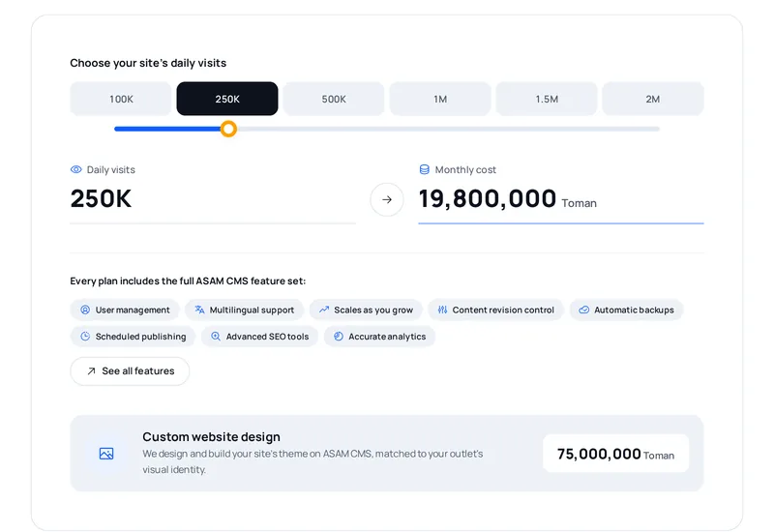The image size is (774, 532).
Task: Click the Choose your site's daily visits heading
Action: coord(148,63)
